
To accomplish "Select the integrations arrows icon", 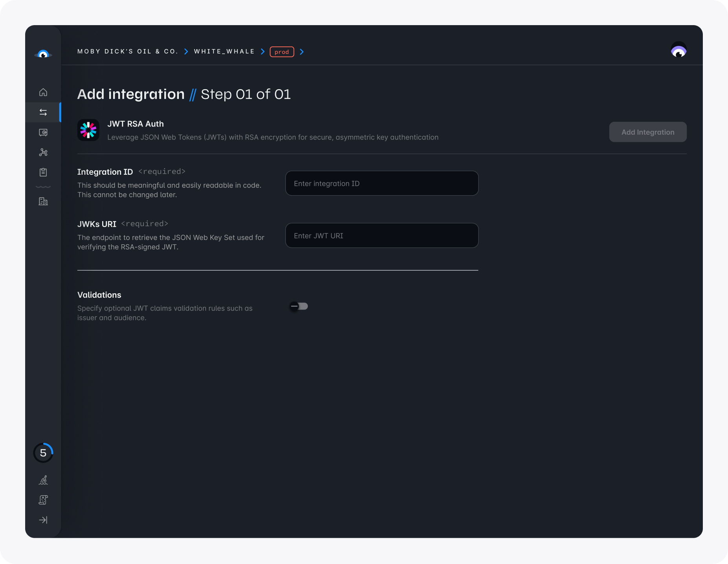I will [43, 112].
